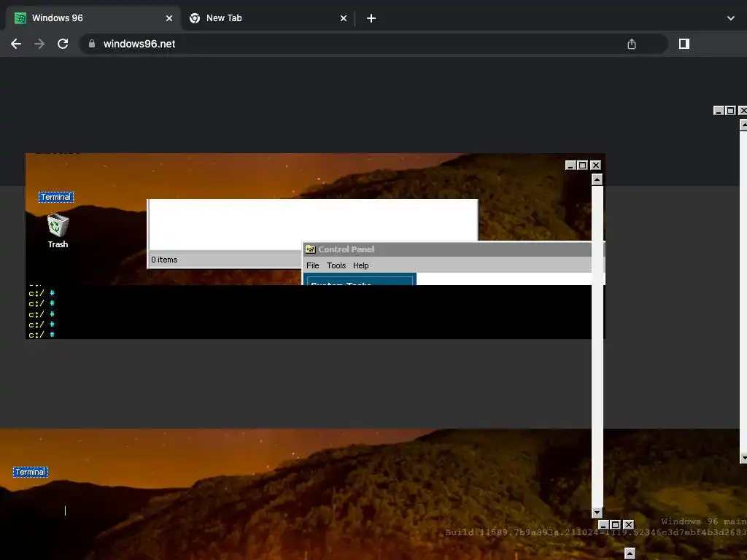Maximize the window near the build text
This screenshot has height=560, width=747.
(615, 525)
